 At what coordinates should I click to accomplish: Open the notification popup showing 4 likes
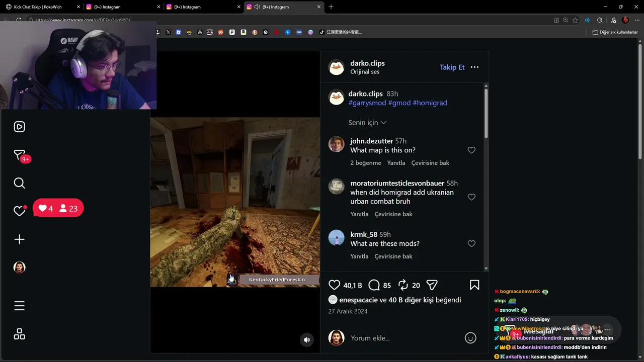coord(58,208)
